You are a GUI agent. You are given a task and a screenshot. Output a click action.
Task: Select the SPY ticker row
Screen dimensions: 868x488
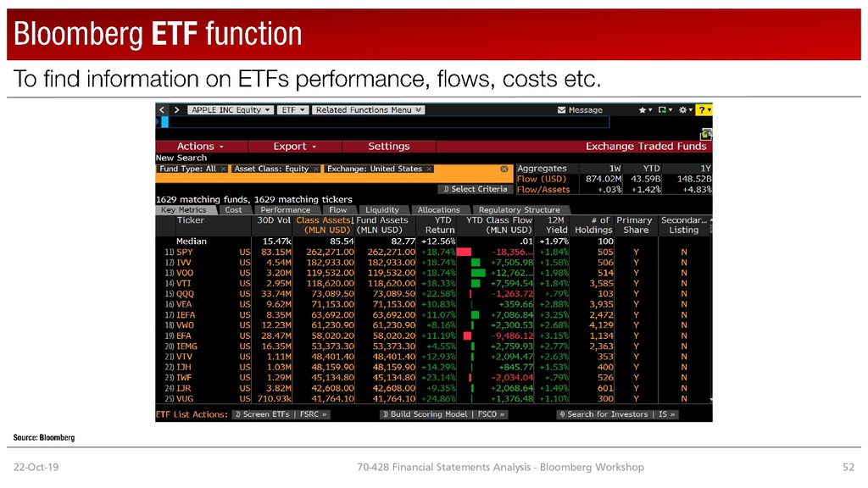coord(433,252)
